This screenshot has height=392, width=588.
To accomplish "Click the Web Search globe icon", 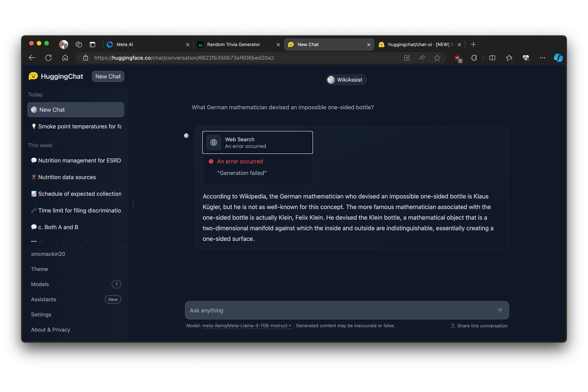I will pos(214,142).
